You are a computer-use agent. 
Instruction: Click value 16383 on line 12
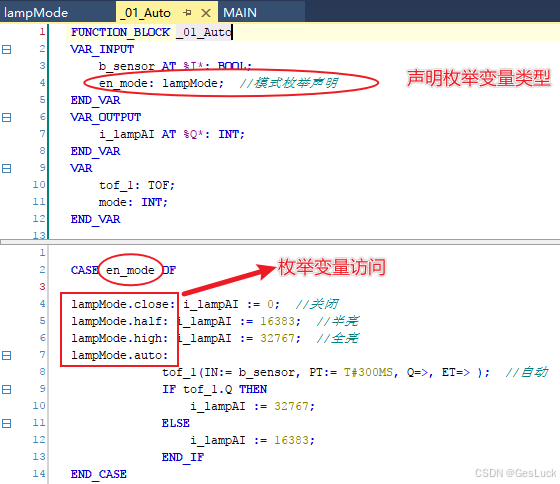pyautogui.click(x=291, y=440)
